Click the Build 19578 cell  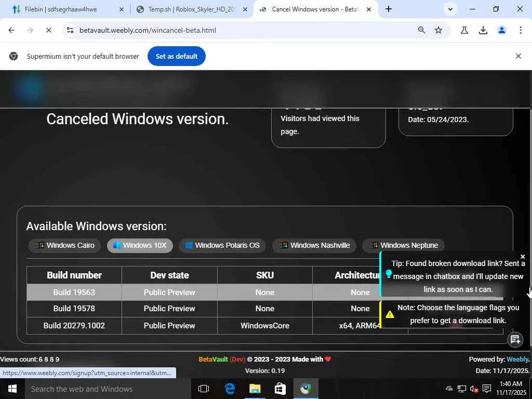point(74,309)
